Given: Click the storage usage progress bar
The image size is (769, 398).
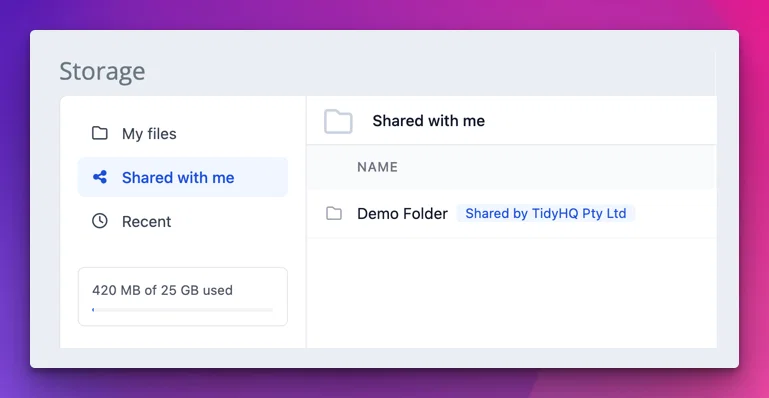Looking at the screenshot, I should [182, 310].
